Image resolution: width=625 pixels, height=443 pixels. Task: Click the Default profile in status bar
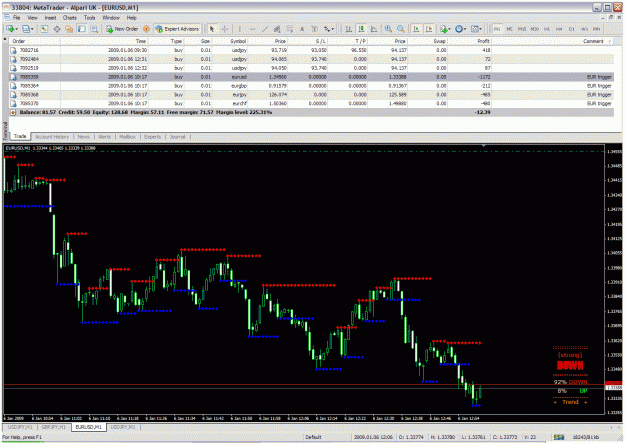point(313,437)
